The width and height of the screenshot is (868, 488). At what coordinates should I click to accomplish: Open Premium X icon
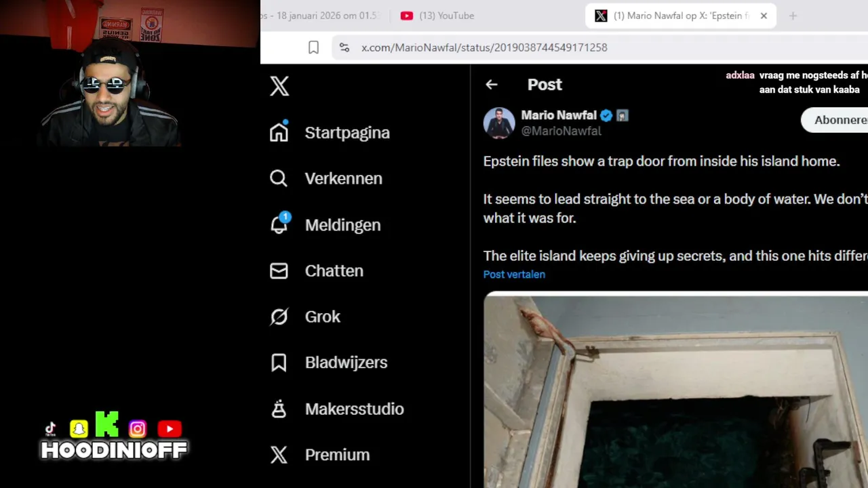point(279,455)
